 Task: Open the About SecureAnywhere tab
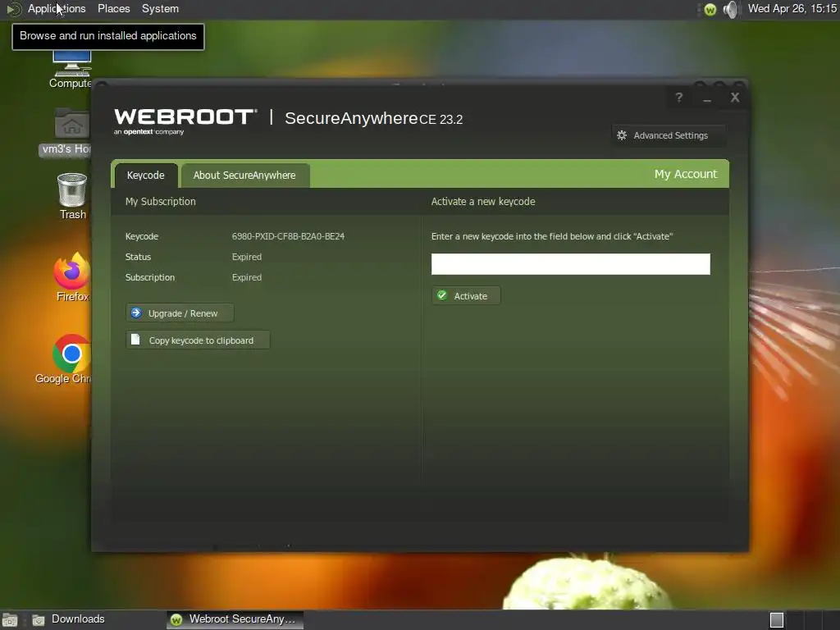click(x=244, y=176)
